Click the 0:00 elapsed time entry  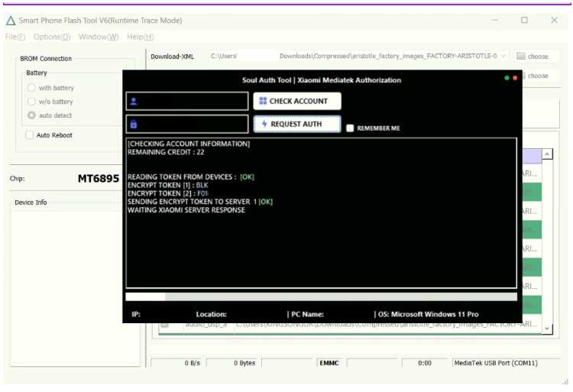point(425,363)
